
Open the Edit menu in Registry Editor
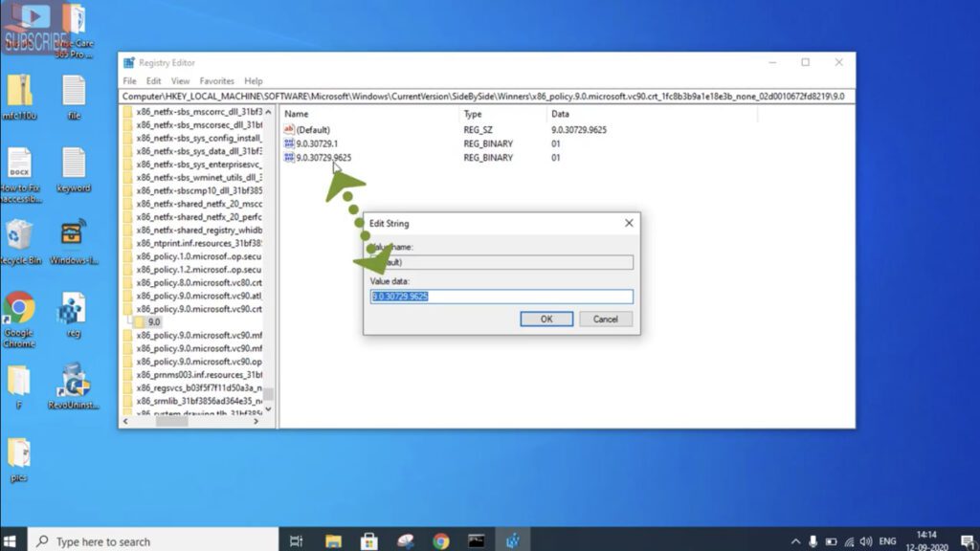coord(153,80)
